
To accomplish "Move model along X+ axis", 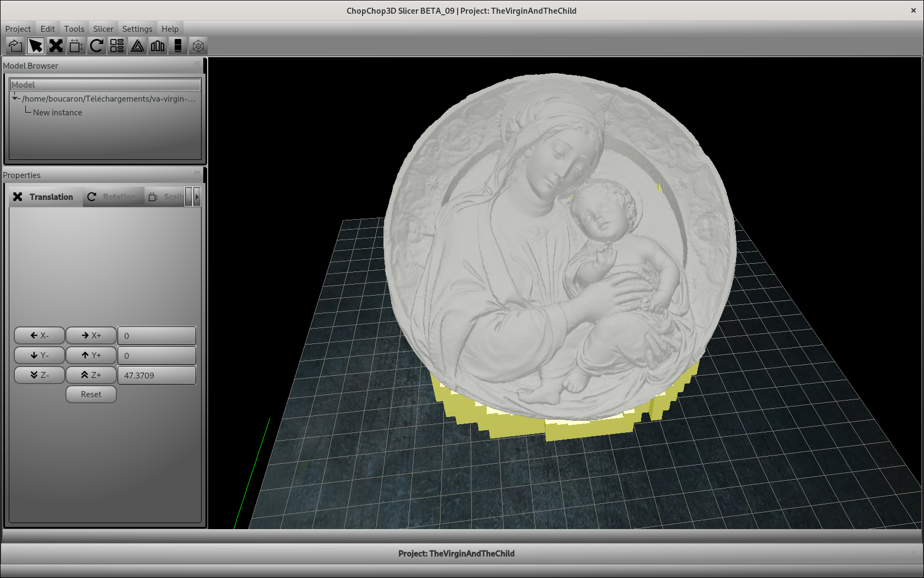I will tap(91, 335).
